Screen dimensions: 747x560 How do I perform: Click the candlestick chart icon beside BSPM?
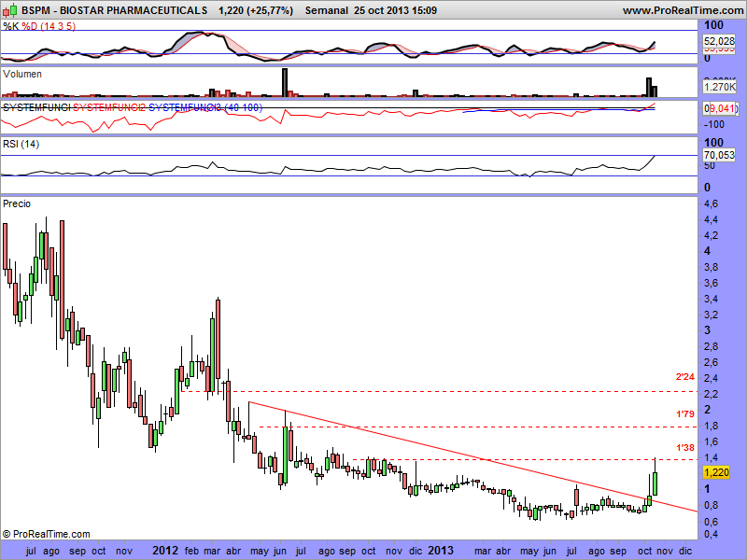point(10,10)
